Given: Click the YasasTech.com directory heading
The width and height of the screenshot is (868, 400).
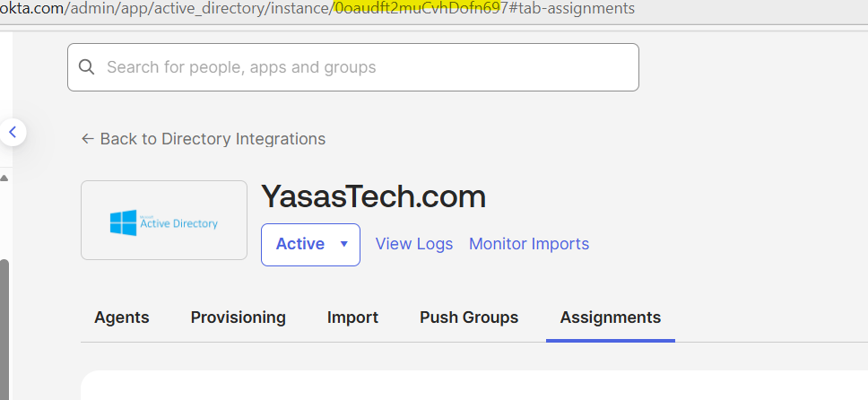Looking at the screenshot, I should pos(373,196).
